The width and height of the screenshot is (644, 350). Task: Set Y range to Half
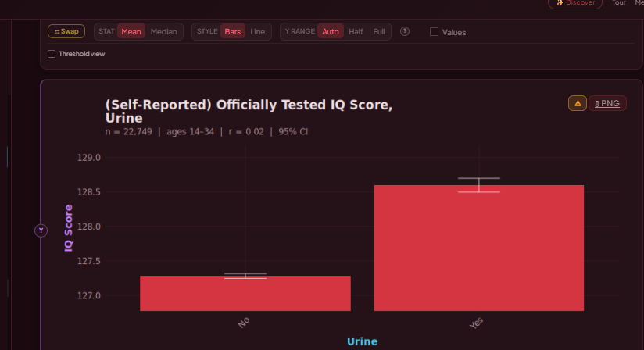pyautogui.click(x=356, y=32)
